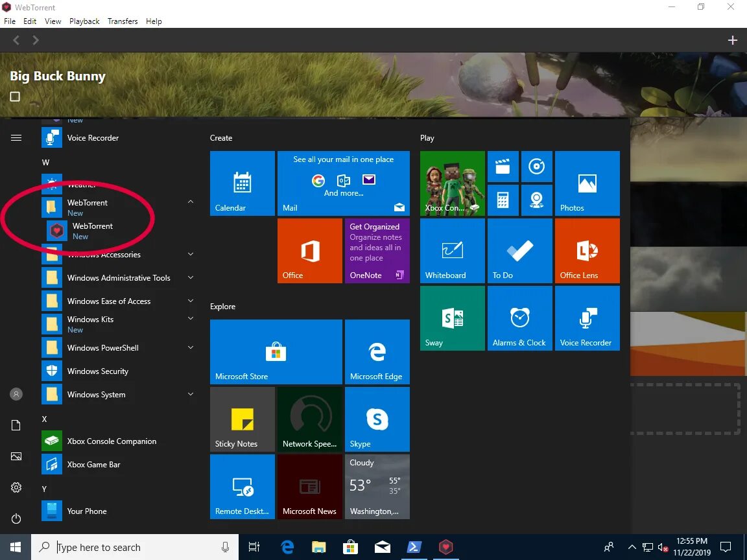Open the Office tile
747x560 pixels.
pyautogui.click(x=310, y=251)
